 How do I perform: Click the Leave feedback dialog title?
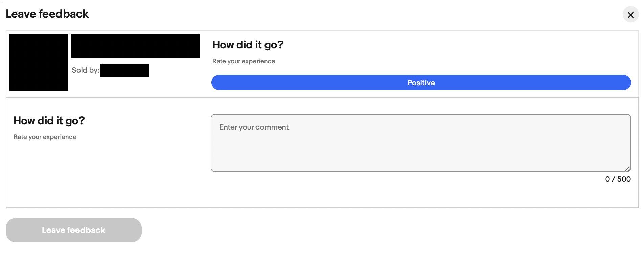tap(47, 14)
